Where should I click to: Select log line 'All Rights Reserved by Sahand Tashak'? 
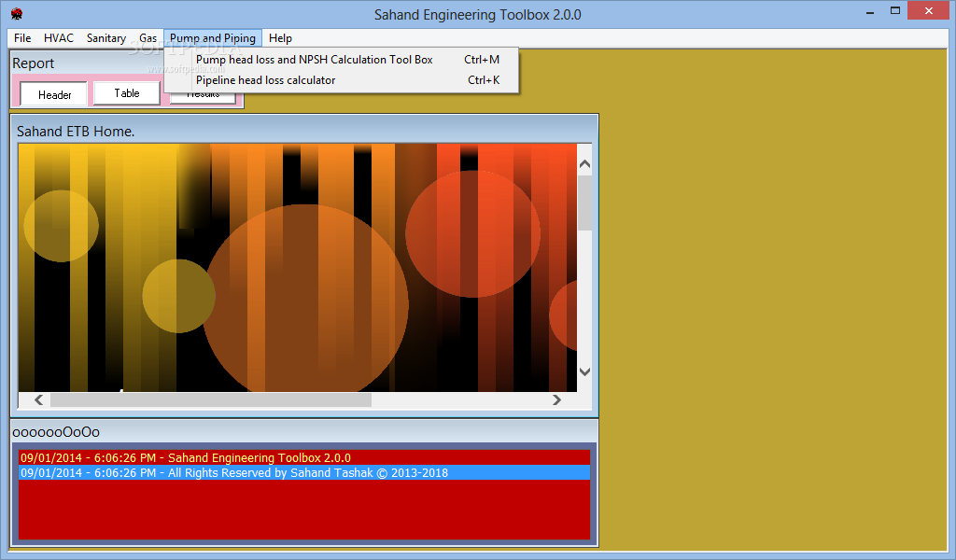pos(304,473)
